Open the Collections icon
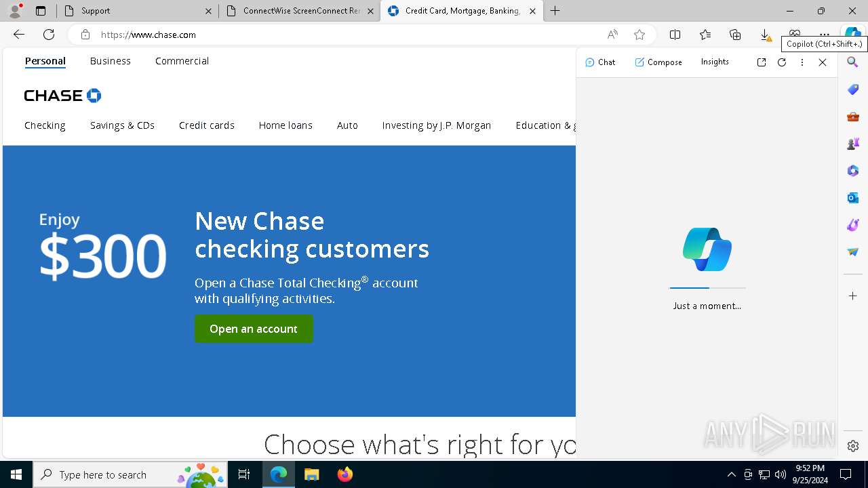The image size is (868, 488). 735,35
